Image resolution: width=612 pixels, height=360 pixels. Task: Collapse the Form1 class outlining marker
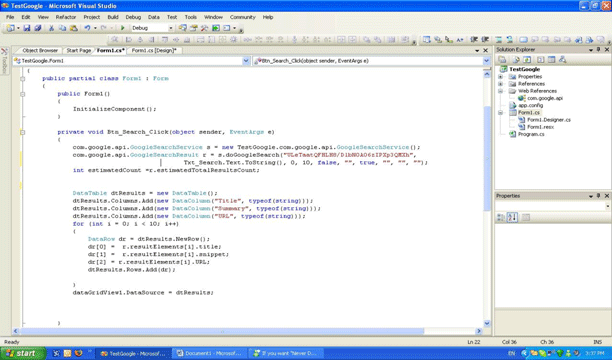(23, 78)
